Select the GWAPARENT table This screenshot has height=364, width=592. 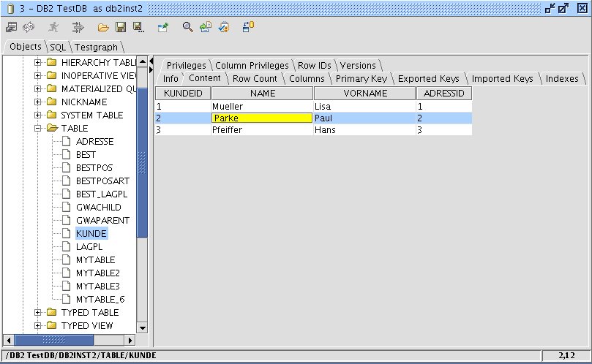[102, 220]
